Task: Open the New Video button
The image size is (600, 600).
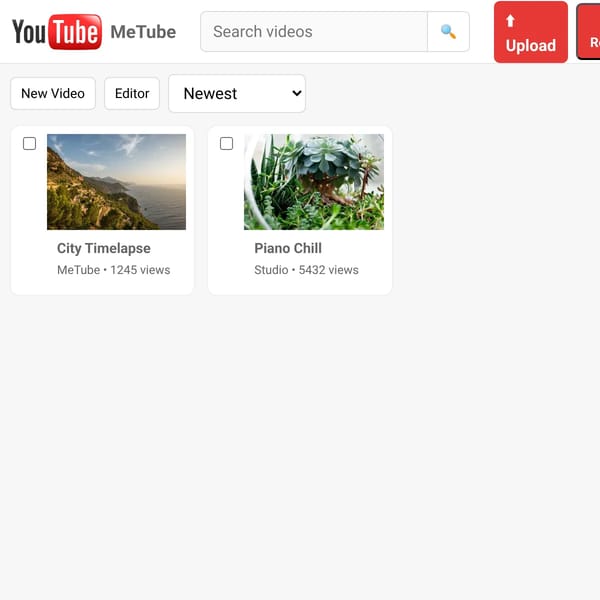Action: (x=53, y=93)
